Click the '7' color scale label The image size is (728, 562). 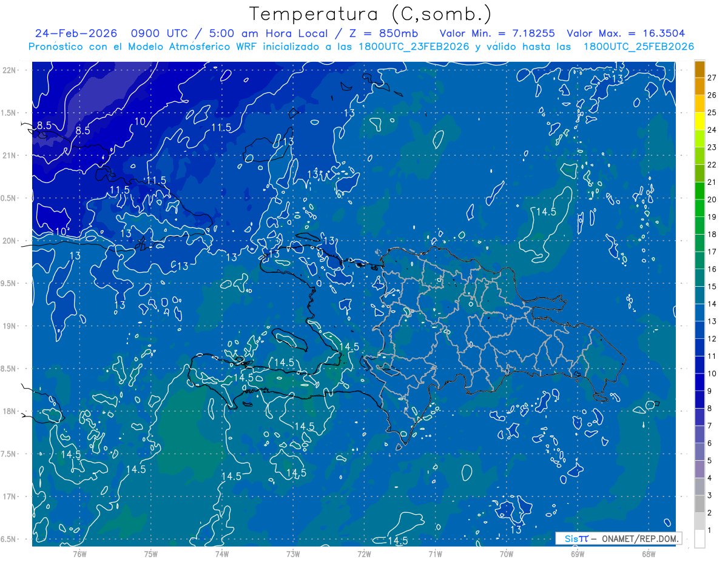point(710,426)
